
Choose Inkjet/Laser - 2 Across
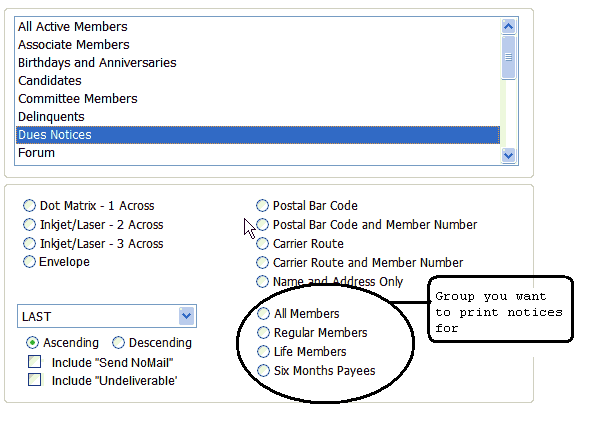pos(29,225)
